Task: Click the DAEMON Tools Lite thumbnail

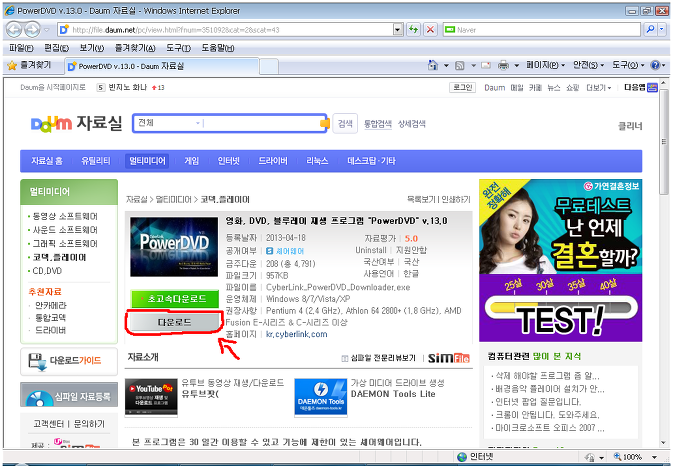Action: coord(321,397)
